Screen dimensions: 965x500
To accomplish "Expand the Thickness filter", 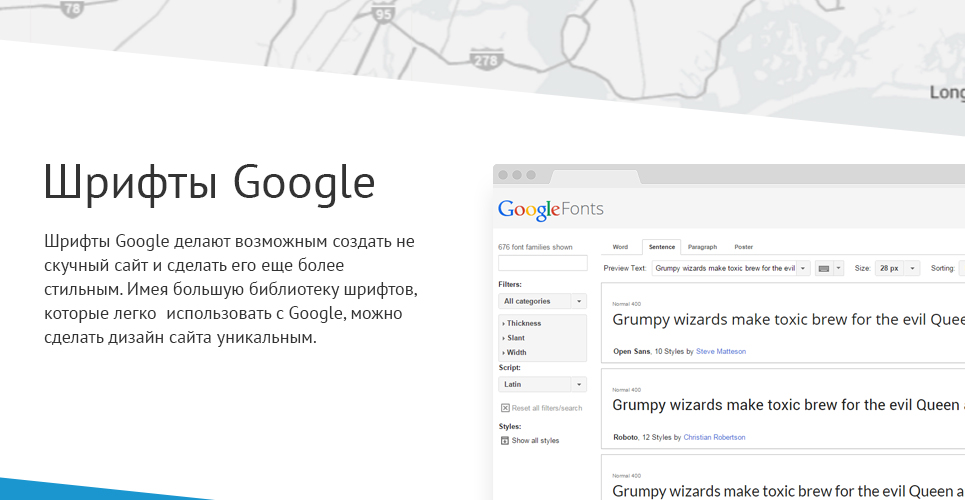I will click(x=522, y=323).
